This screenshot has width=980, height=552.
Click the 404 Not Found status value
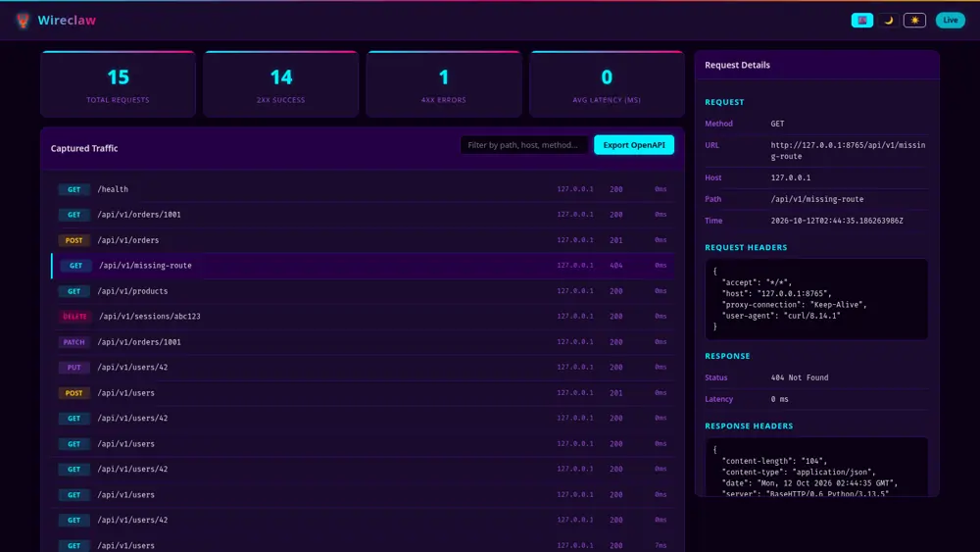(800, 377)
